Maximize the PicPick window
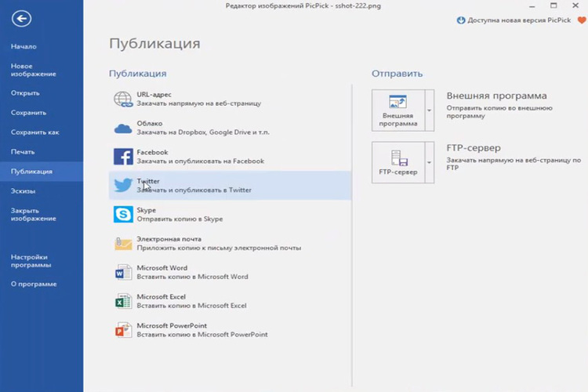Viewport: 588px width, 392px height. coord(554,5)
